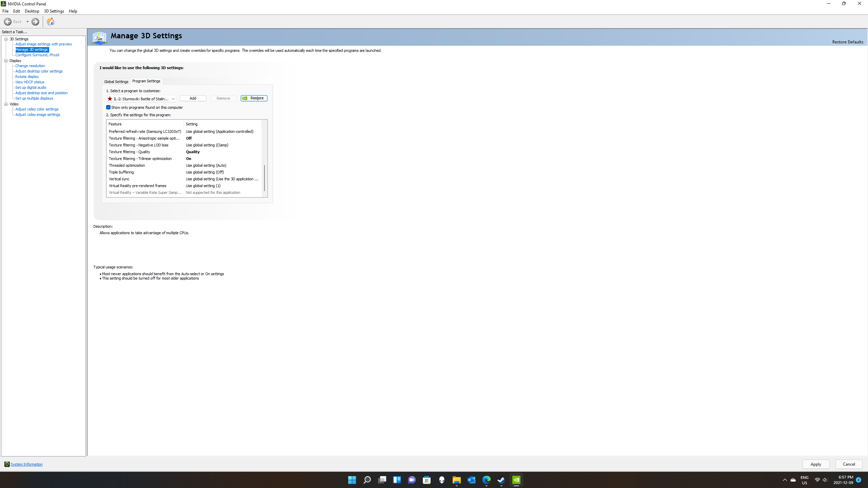Open the OneDrive tray icon

tap(793, 480)
